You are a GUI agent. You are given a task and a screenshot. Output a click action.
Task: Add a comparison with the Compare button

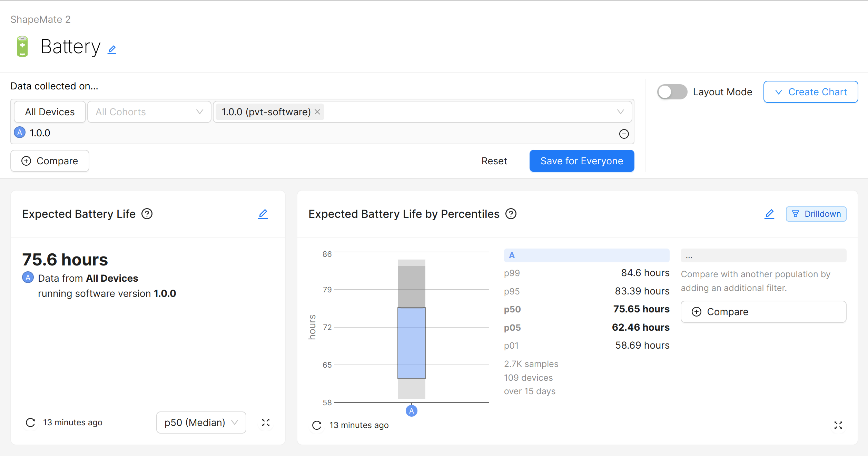click(50, 161)
